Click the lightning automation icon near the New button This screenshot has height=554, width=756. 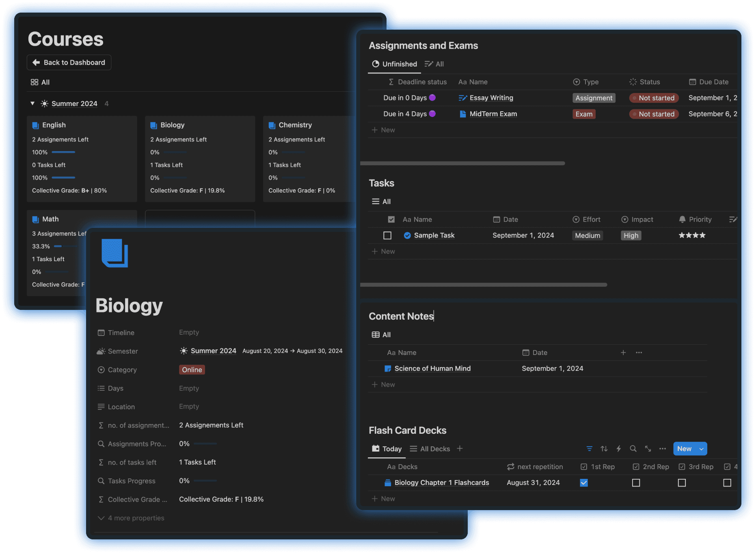pyautogui.click(x=619, y=449)
